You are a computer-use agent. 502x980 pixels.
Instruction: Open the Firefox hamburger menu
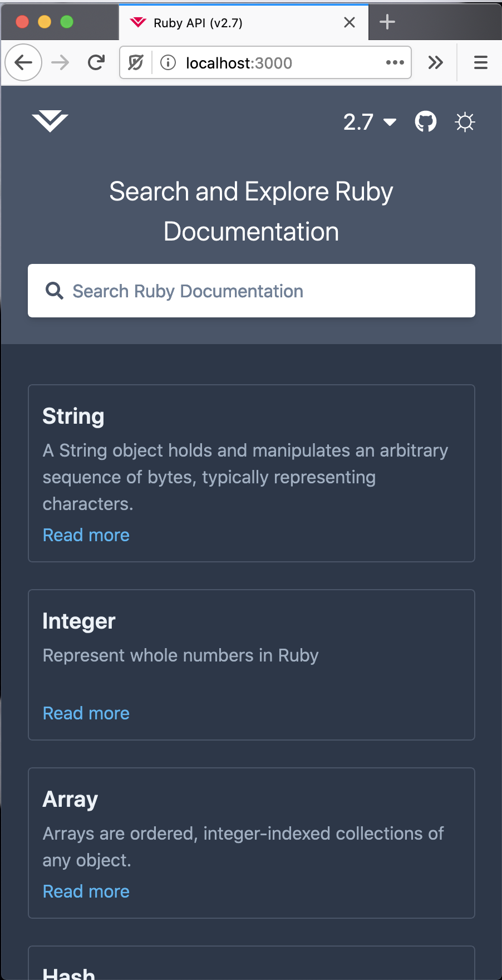[481, 62]
